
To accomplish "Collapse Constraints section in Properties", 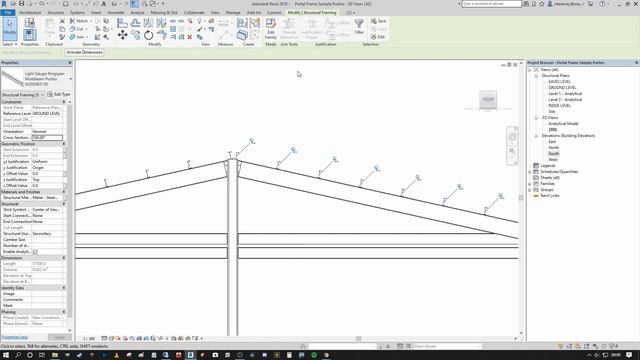I will [64, 102].
